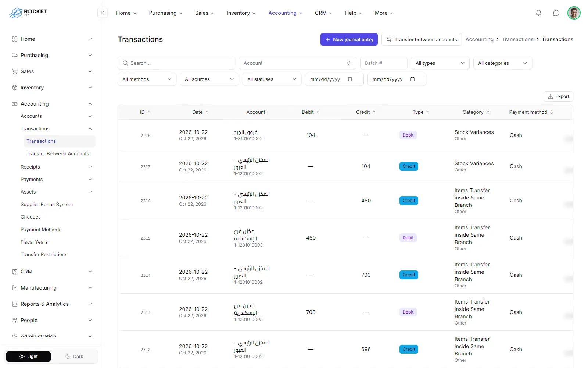Focus the Search input field
The image size is (588, 368).
coord(176,63)
